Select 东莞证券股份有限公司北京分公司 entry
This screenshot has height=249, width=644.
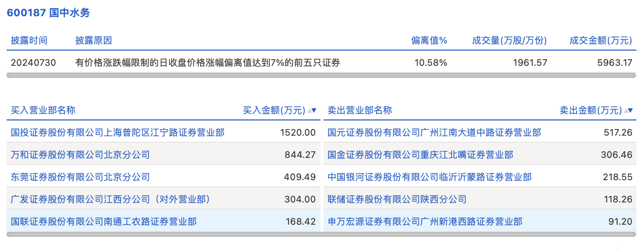coord(80,177)
